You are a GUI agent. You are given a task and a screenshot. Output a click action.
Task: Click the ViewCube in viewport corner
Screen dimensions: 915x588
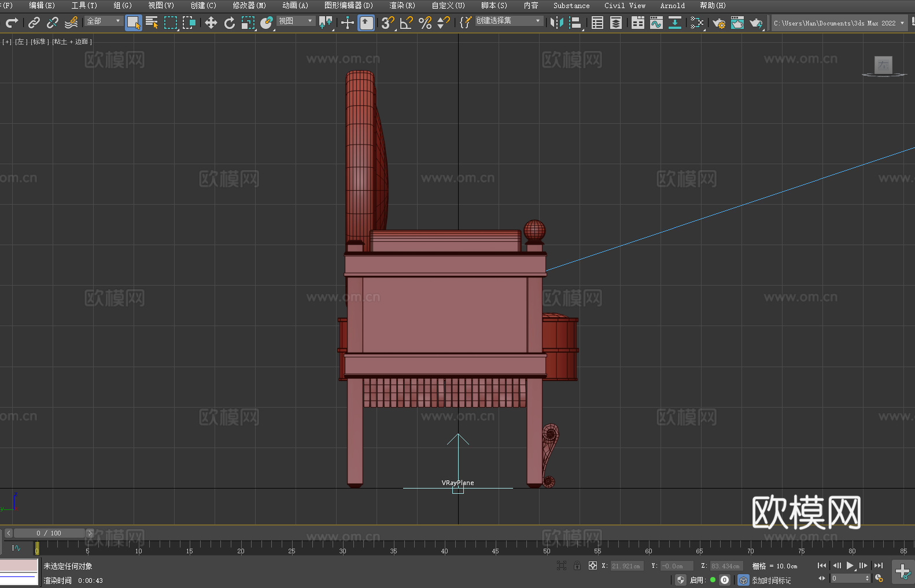(x=883, y=65)
